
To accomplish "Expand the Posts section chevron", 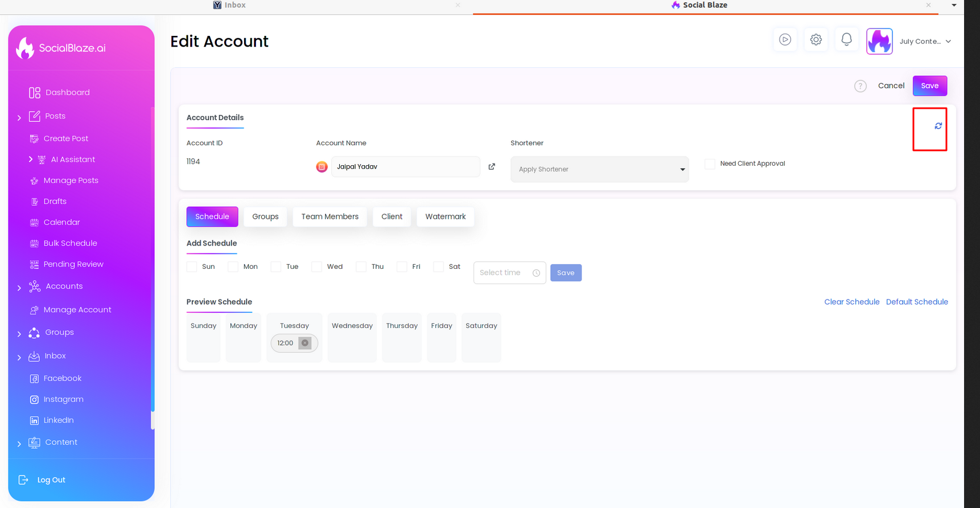I will 19,118.
